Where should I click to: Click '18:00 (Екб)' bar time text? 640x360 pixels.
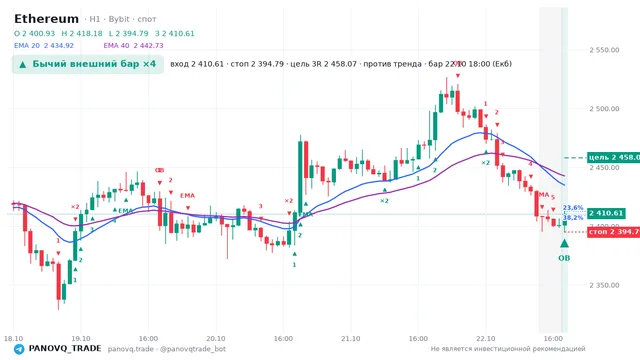coord(490,64)
